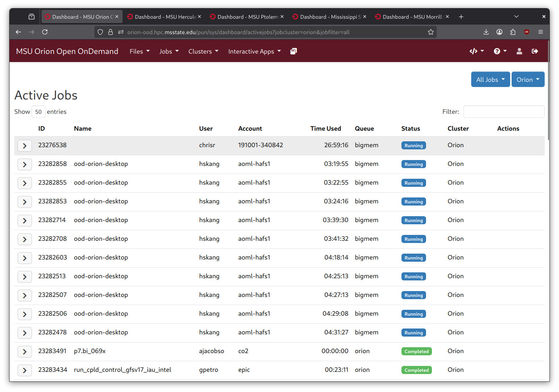559x392 pixels.
Task: Expand details for job 23282853
Action: (x=25, y=202)
